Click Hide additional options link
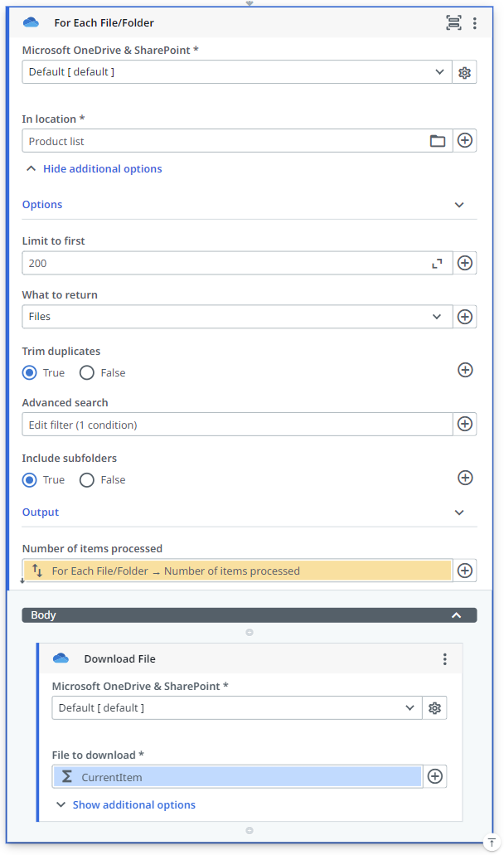 [x=102, y=169]
